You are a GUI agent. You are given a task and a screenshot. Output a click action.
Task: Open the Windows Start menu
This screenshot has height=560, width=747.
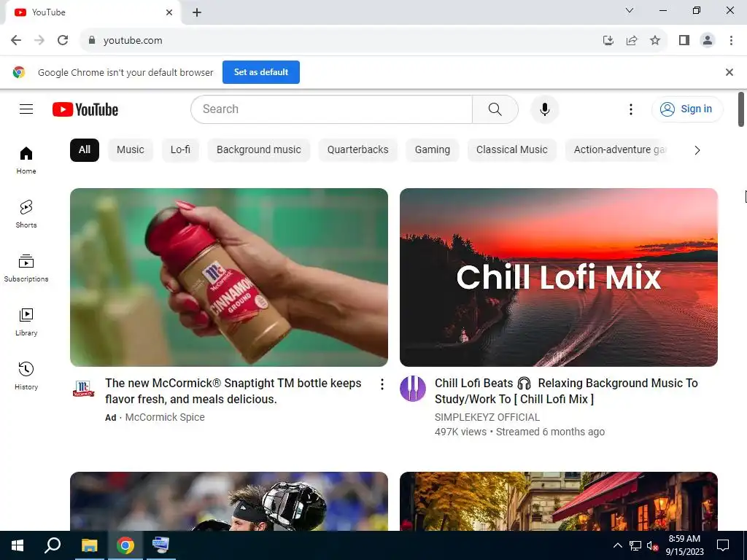click(x=18, y=545)
